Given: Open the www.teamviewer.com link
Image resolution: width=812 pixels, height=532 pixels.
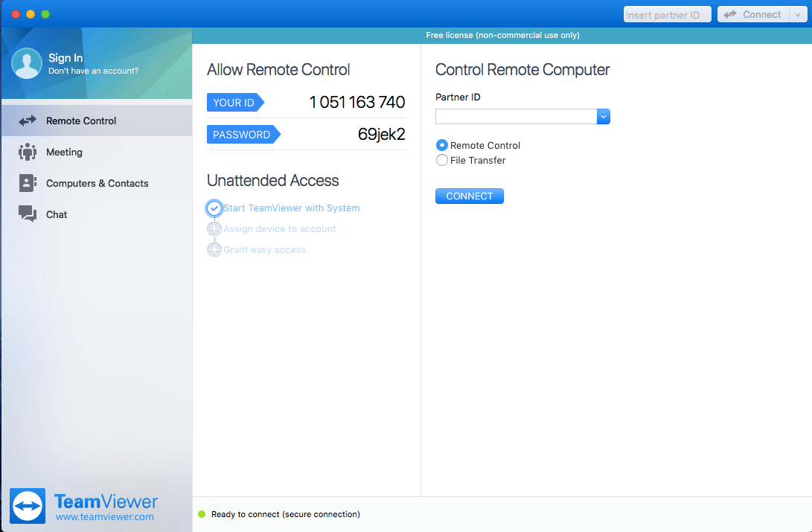Looking at the screenshot, I should 105,517.
